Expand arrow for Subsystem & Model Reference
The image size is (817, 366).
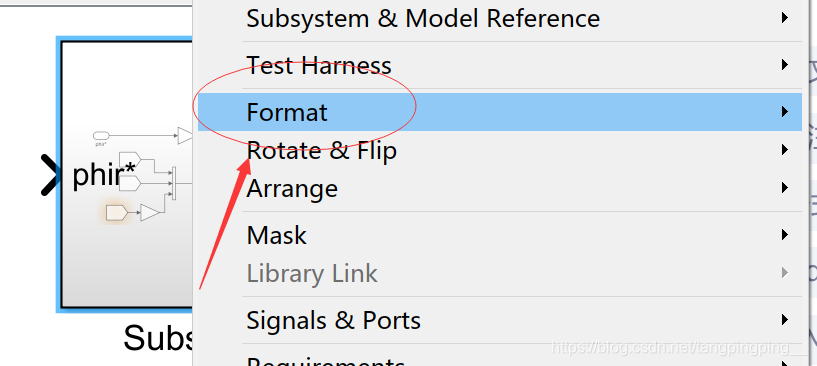[x=785, y=18]
